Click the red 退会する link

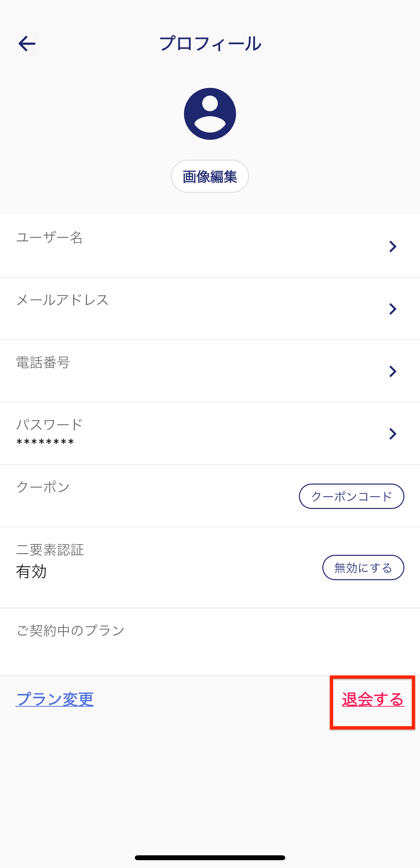tap(373, 700)
